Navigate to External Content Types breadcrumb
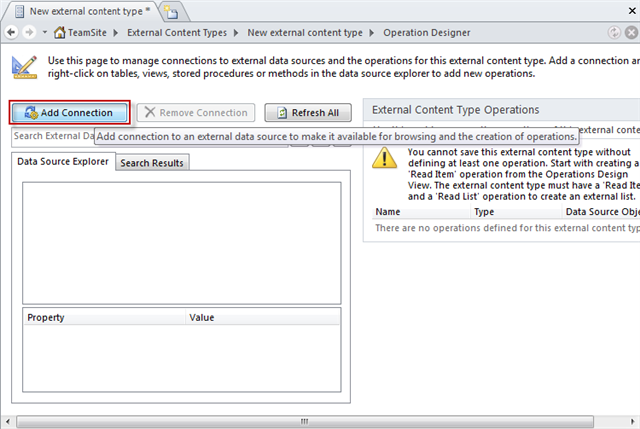This screenshot has width=640, height=429. click(177, 33)
